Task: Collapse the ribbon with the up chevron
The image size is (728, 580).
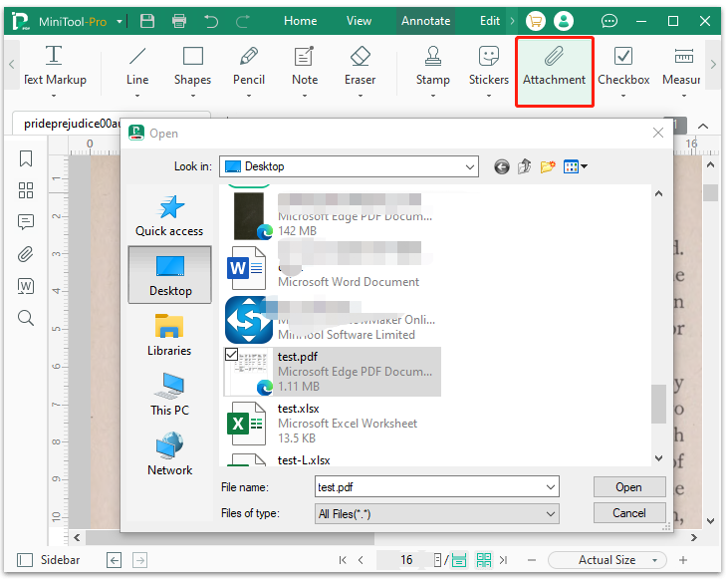Action: (703, 126)
